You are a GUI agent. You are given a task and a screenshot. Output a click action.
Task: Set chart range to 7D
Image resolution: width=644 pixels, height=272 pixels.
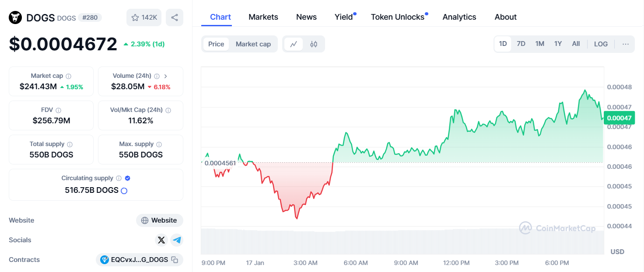(x=521, y=44)
